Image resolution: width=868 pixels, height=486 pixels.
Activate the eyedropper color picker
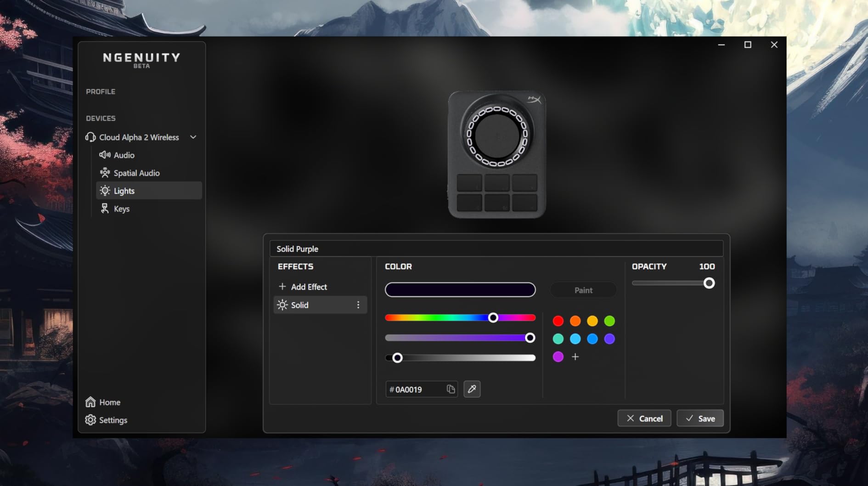coord(472,389)
